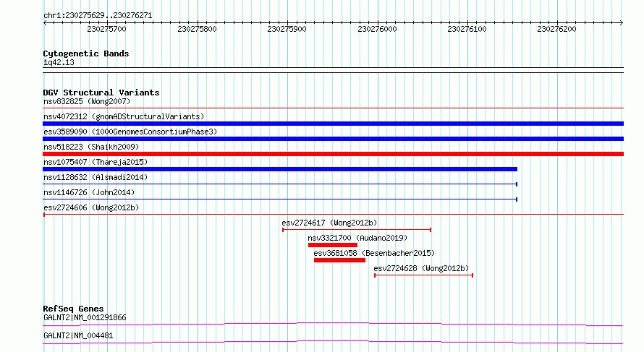
Task: Click ruler position 230275700
Action: (107, 29)
